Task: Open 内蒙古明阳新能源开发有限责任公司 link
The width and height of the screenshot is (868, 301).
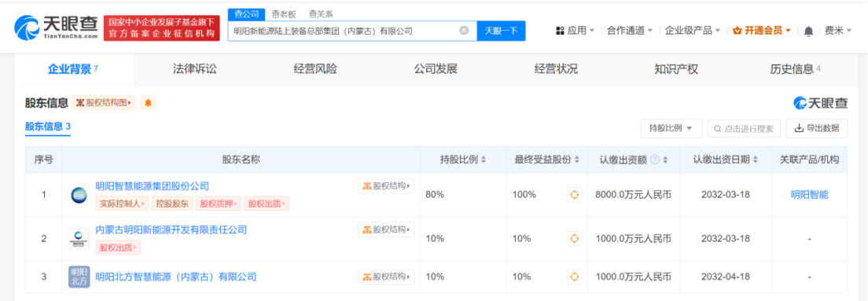Action: click(171, 229)
